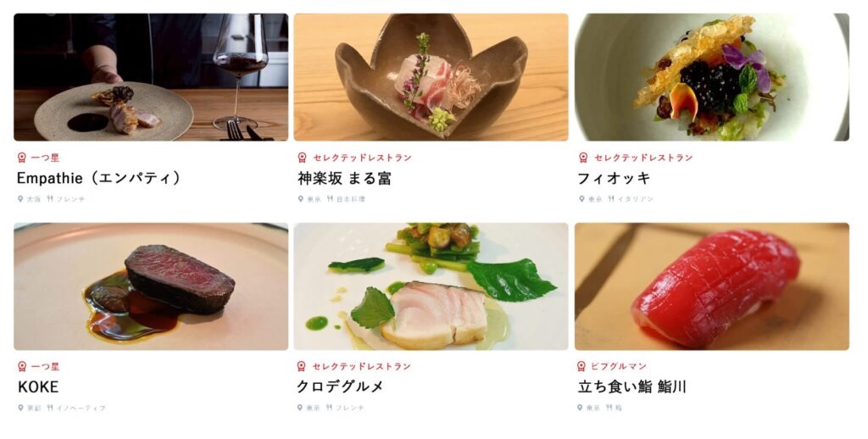Click the location pin icon under クロデグルメ

click(300, 408)
